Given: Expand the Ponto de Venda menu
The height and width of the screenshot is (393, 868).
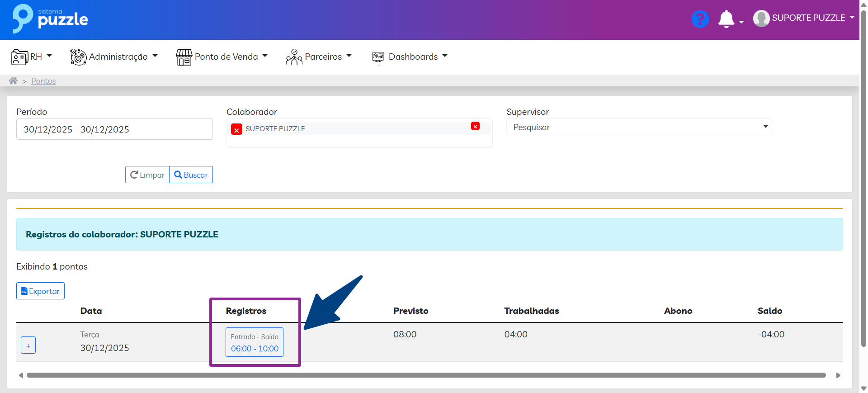Looking at the screenshot, I should (x=222, y=57).
